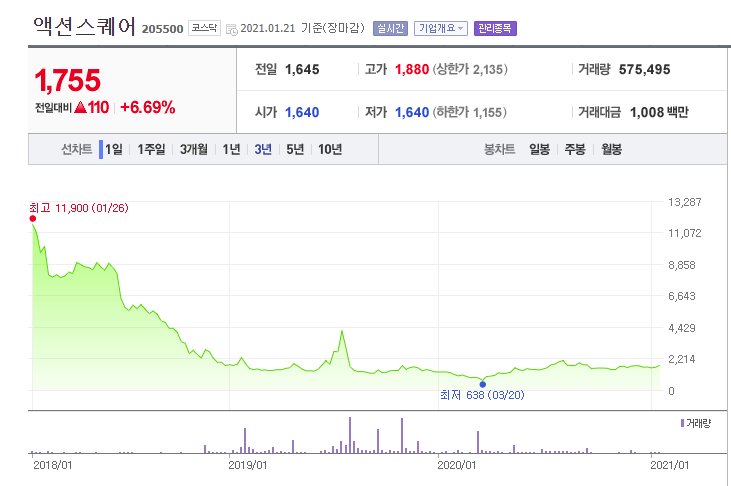Click the 코스닥 market label
Screen dimensions: 731x486
click(204, 28)
